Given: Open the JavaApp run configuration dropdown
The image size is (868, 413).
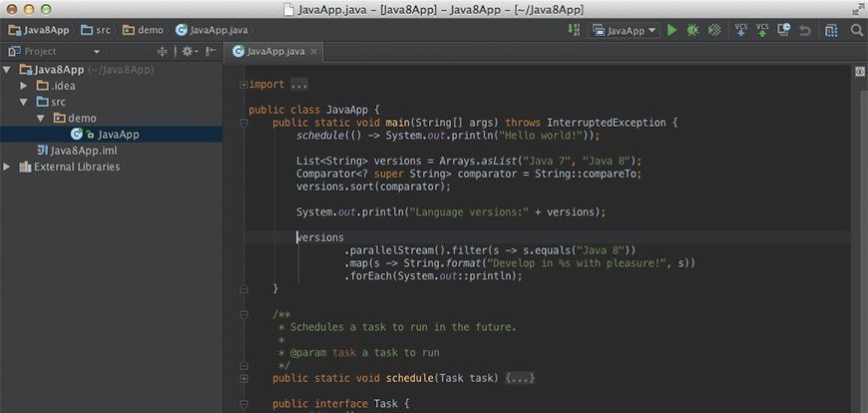Looking at the screenshot, I should point(626,30).
